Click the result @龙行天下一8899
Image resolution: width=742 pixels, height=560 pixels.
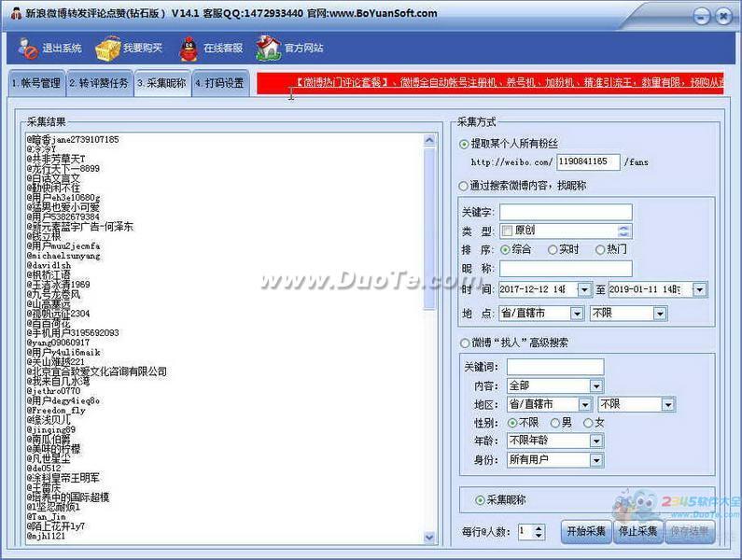point(63,169)
